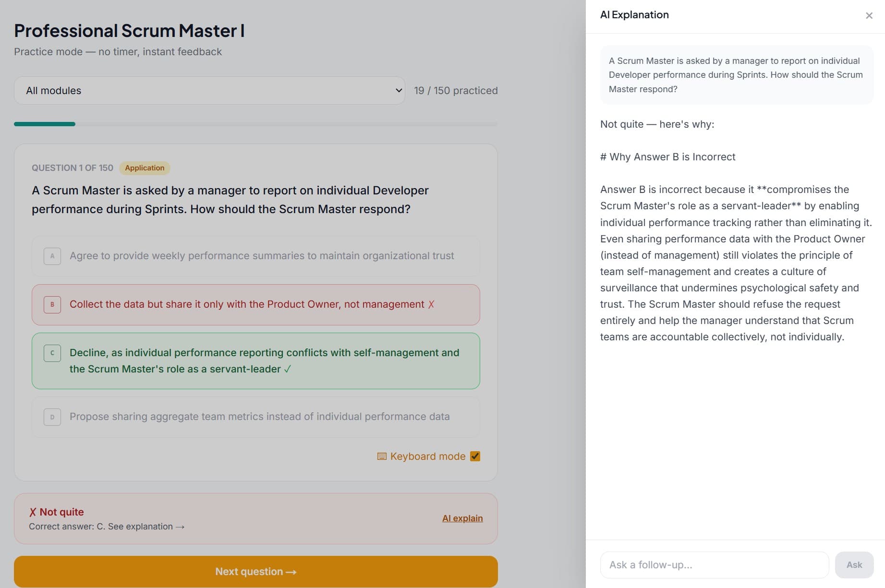The width and height of the screenshot is (885, 588).
Task: Close the AI Explanation panel
Action: (x=869, y=15)
